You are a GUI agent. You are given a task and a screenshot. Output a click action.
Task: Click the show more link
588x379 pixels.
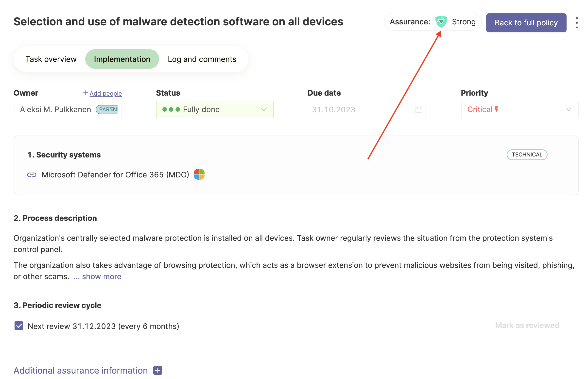(x=102, y=276)
